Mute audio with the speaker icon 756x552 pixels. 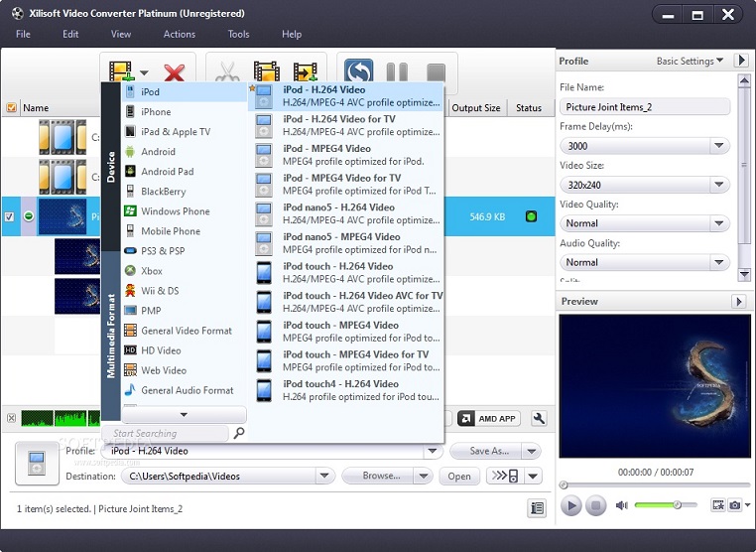pyautogui.click(x=621, y=505)
